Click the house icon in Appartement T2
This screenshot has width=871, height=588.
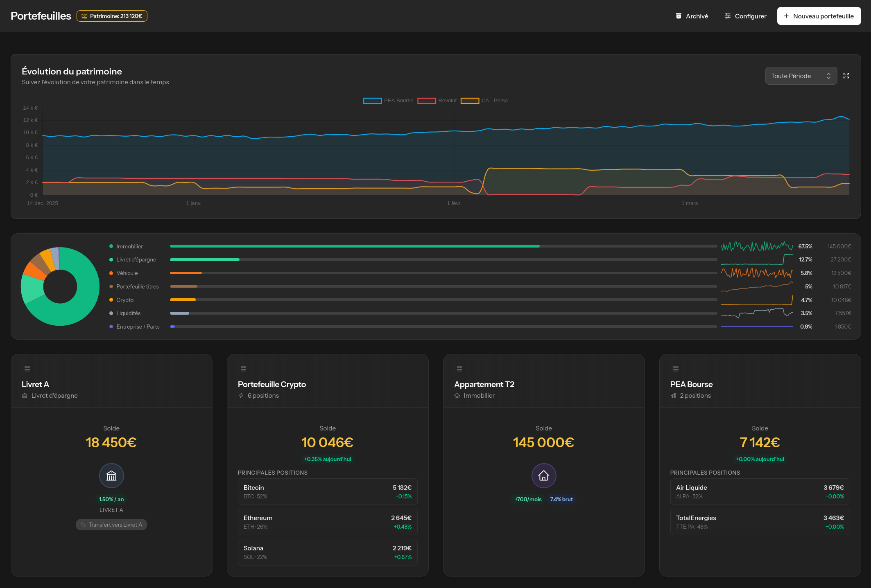543,475
